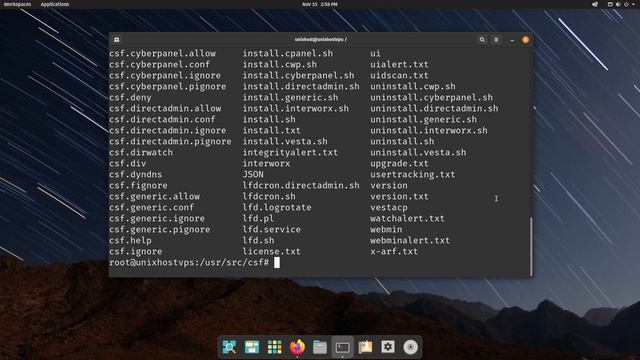Image resolution: width=640 pixels, height=360 pixels.
Task: Click the file name csf.help
Action: coord(130,241)
